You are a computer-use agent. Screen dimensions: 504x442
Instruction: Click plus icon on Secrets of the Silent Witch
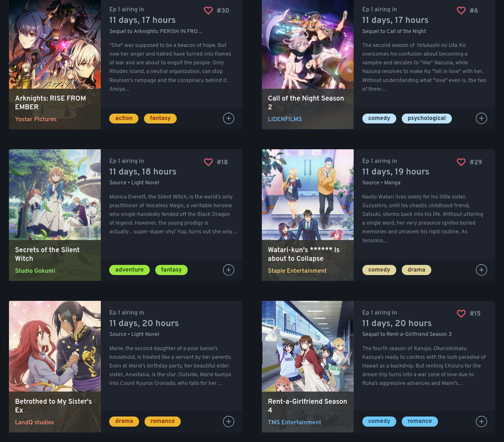[229, 270]
